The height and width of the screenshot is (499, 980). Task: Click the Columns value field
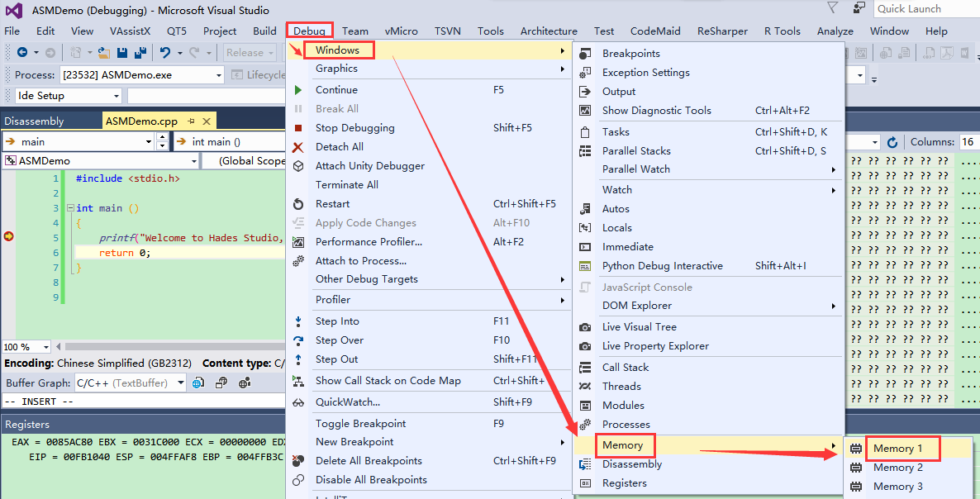pos(968,142)
